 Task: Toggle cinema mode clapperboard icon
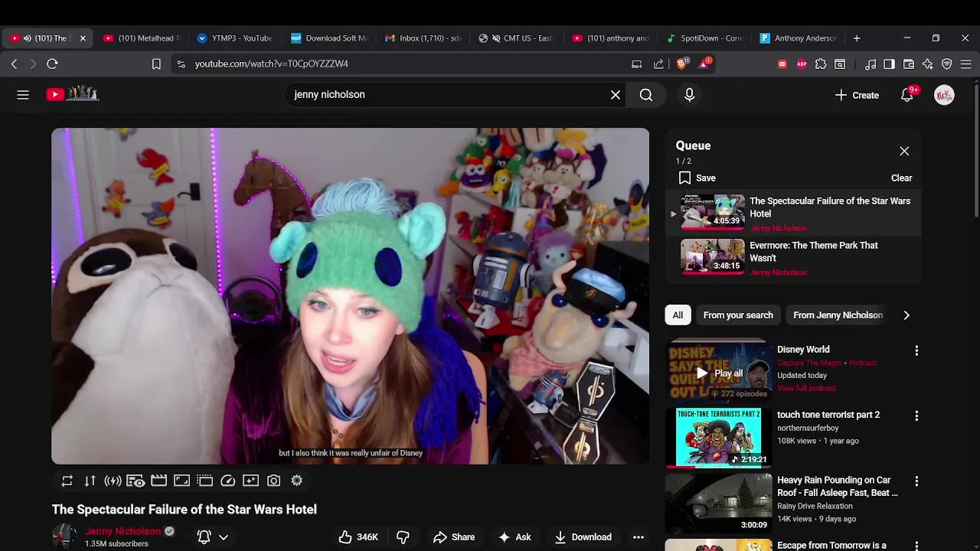(158, 481)
